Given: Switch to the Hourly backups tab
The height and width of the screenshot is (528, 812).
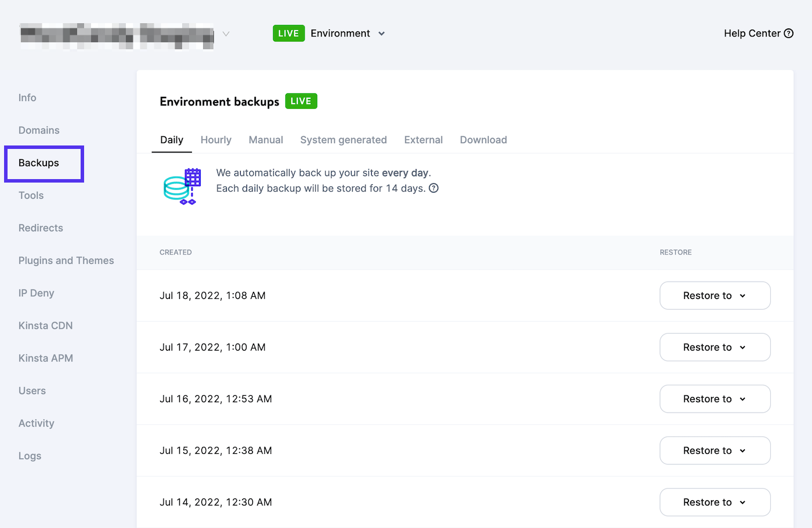Looking at the screenshot, I should (216, 140).
